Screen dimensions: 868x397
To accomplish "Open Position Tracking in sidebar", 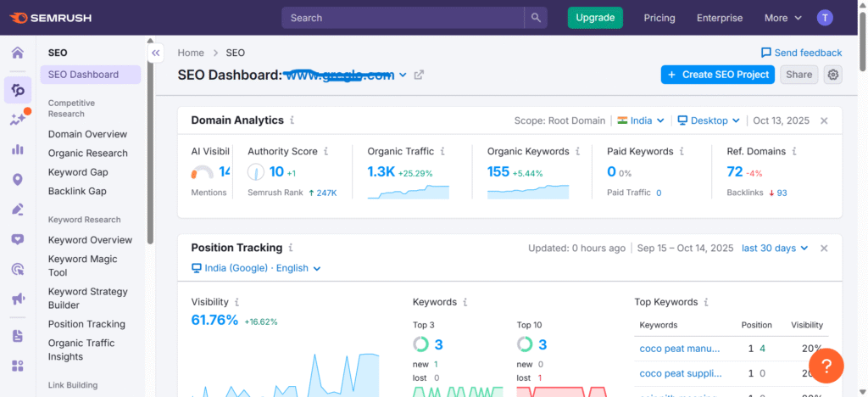I will 86,324.
